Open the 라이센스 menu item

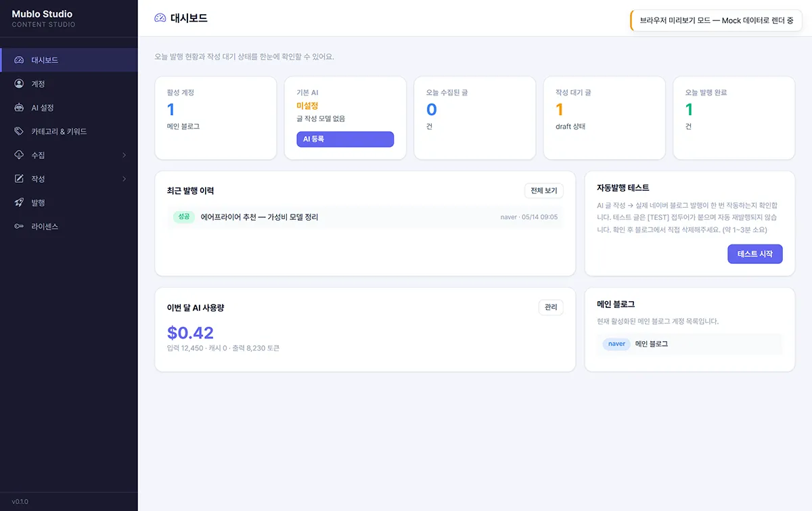[x=69, y=226]
